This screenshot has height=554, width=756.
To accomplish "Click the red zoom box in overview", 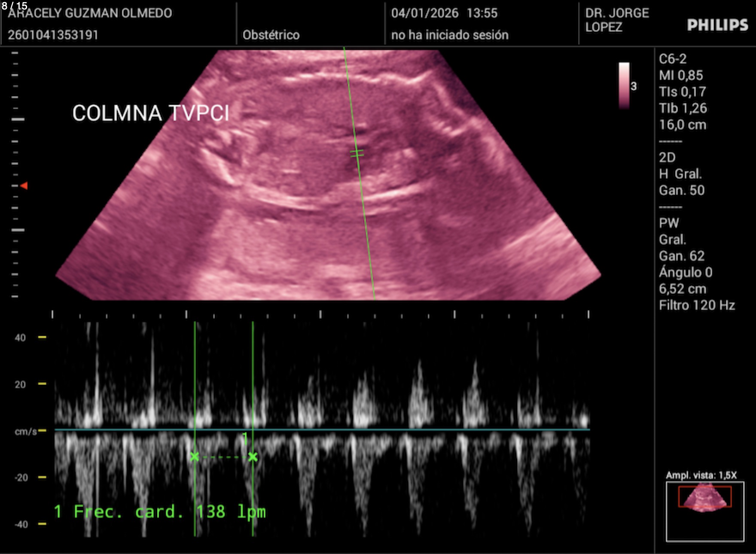I will tap(704, 496).
